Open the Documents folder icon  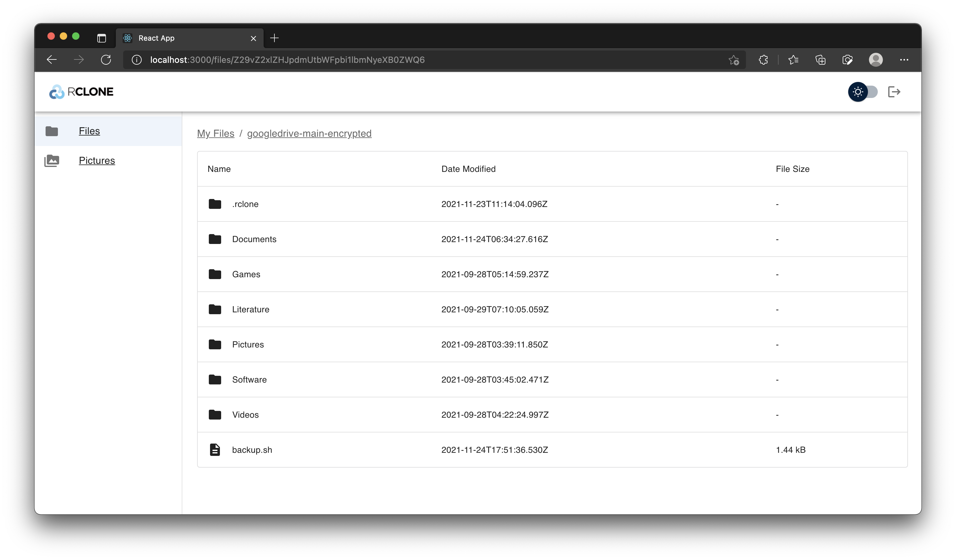pyautogui.click(x=215, y=239)
